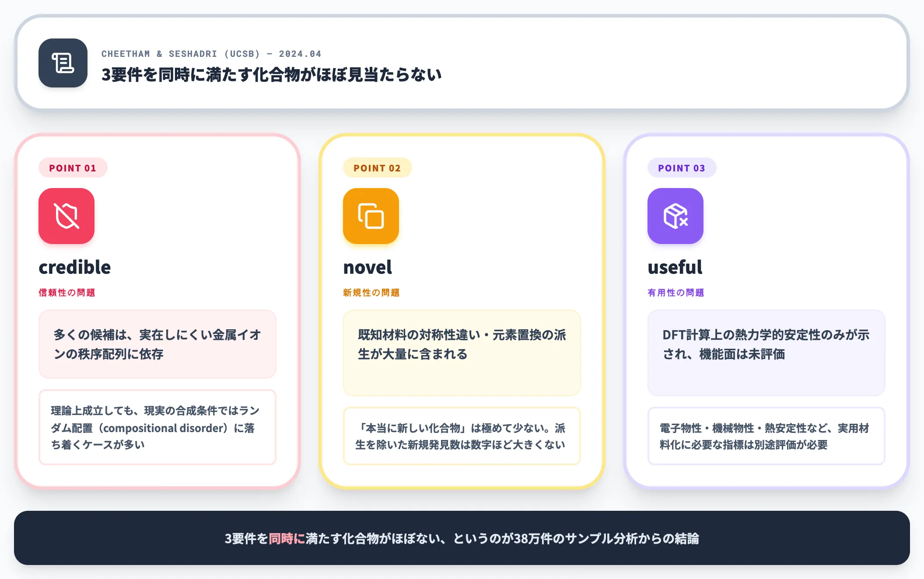Click the 電子物性・機械物性 note box
Image resolution: width=924 pixels, height=579 pixels.
point(766,436)
